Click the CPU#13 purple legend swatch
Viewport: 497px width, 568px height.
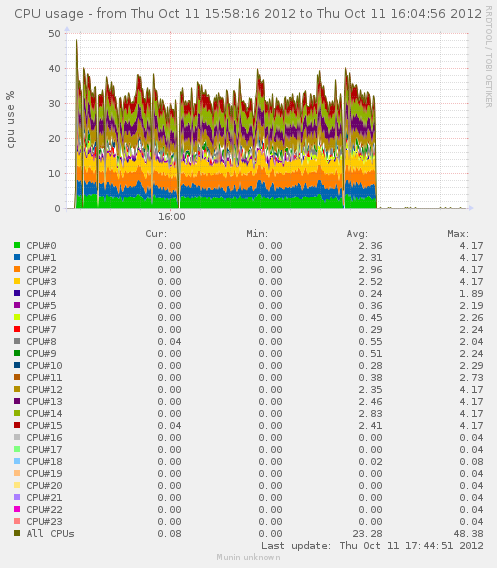(17, 401)
